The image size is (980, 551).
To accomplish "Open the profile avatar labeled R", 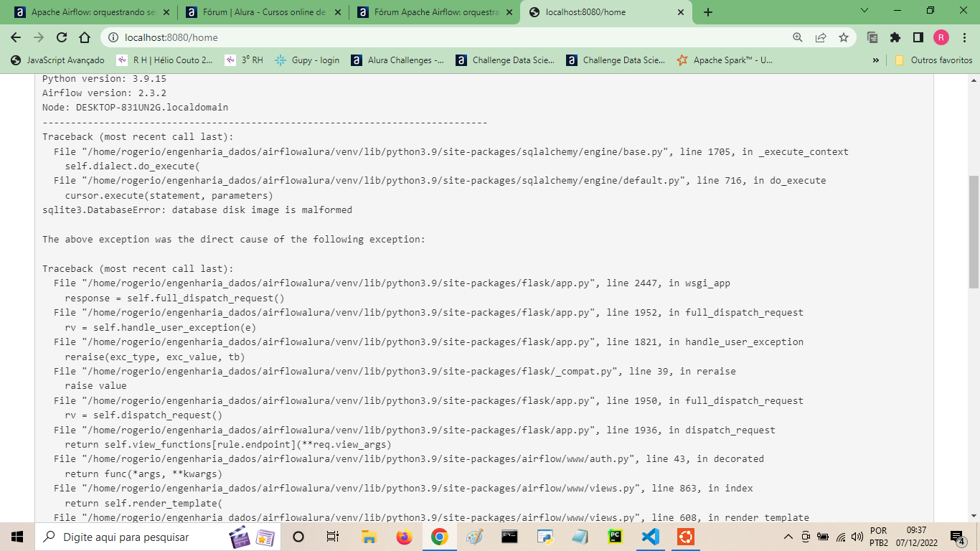I will pos(941,37).
